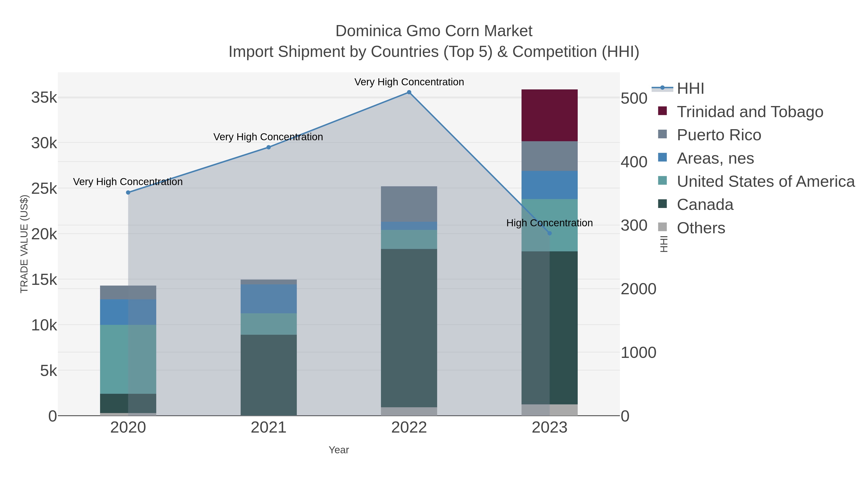Click the Puerto Rico 2023 bar segment
Viewport: 868px width, 488px height.
click(x=549, y=156)
